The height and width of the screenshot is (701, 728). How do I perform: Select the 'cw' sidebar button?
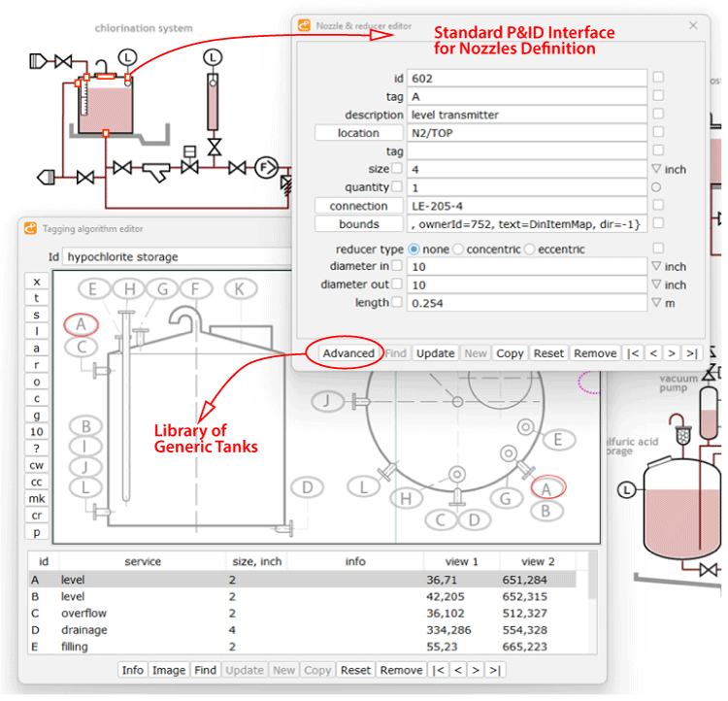click(x=37, y=467)
